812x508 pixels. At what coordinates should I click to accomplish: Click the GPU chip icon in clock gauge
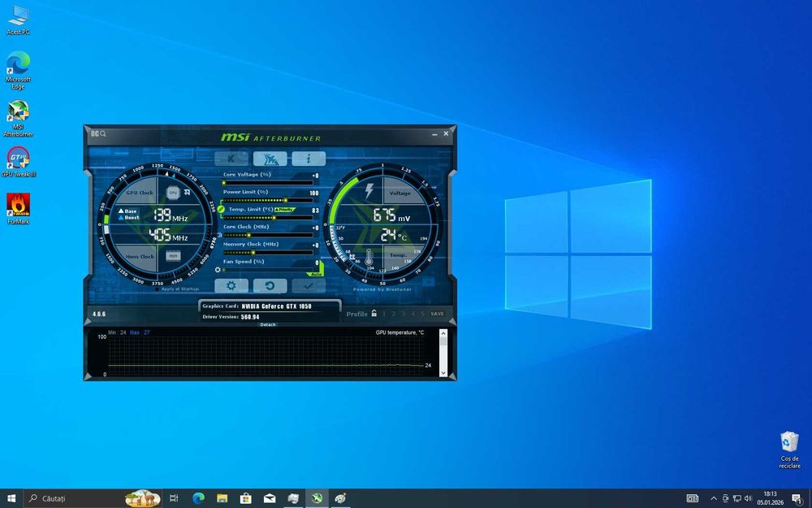[x=173, y=193]
